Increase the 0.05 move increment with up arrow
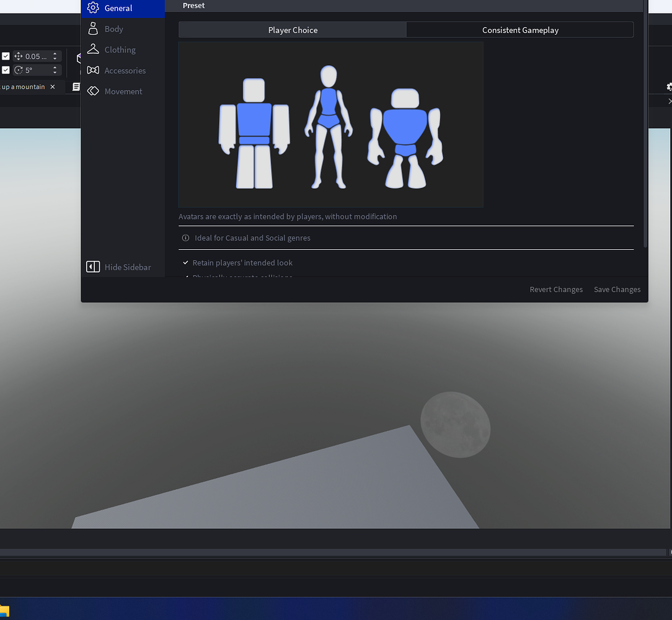 click(x=55, y=53)
